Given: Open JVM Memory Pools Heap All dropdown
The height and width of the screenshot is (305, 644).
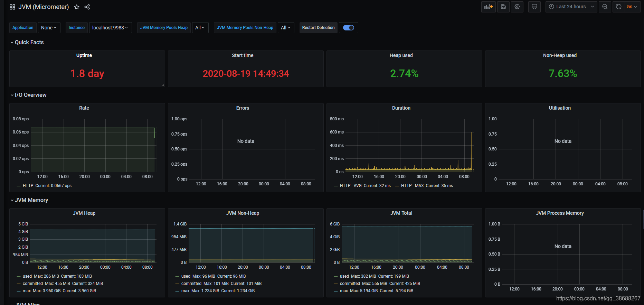Looking at the screenshot, I should pos(200,28).
